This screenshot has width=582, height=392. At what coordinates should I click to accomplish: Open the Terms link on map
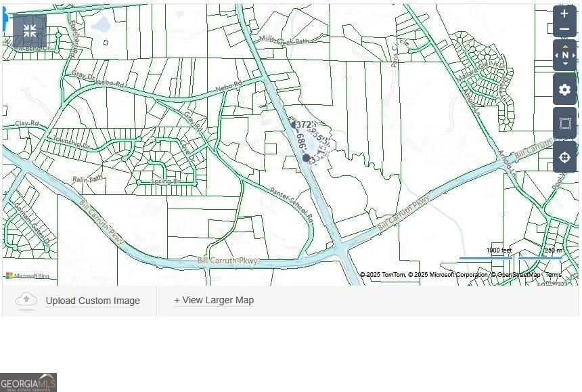[553, 275]
